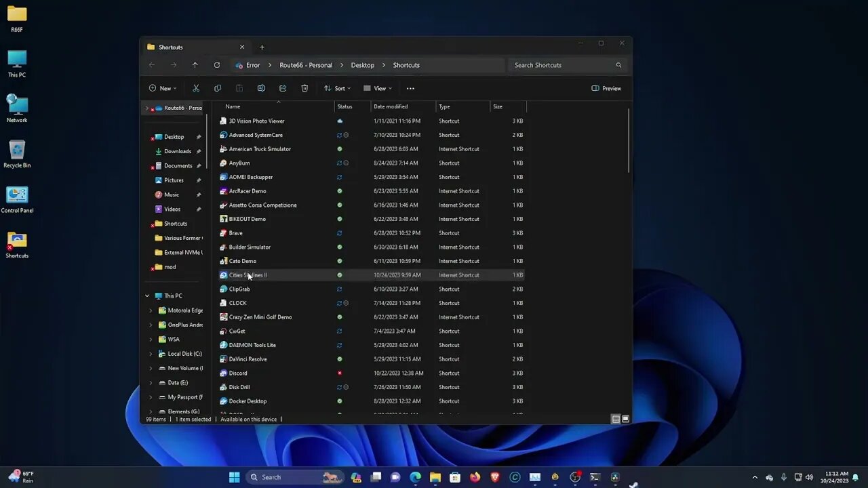
Task: Sort by the Type column header
Action: [x=463, y=106]
